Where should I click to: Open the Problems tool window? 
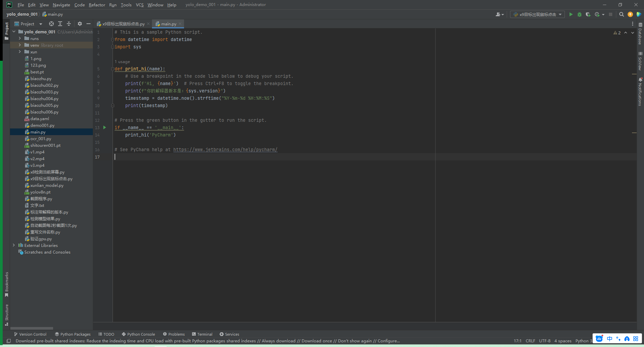coord(174,334)
